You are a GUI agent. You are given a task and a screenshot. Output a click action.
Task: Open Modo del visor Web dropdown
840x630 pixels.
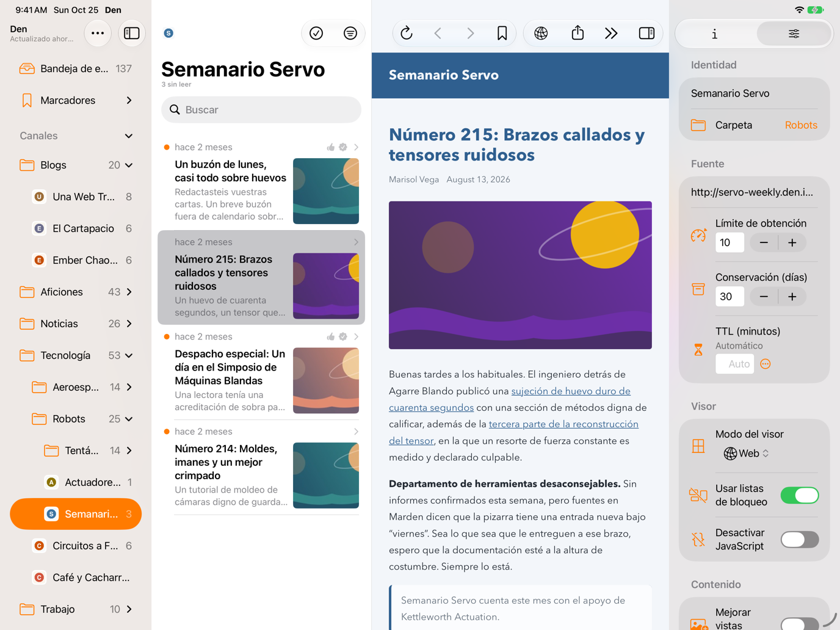pyautogui.click(x=746, y=454)
